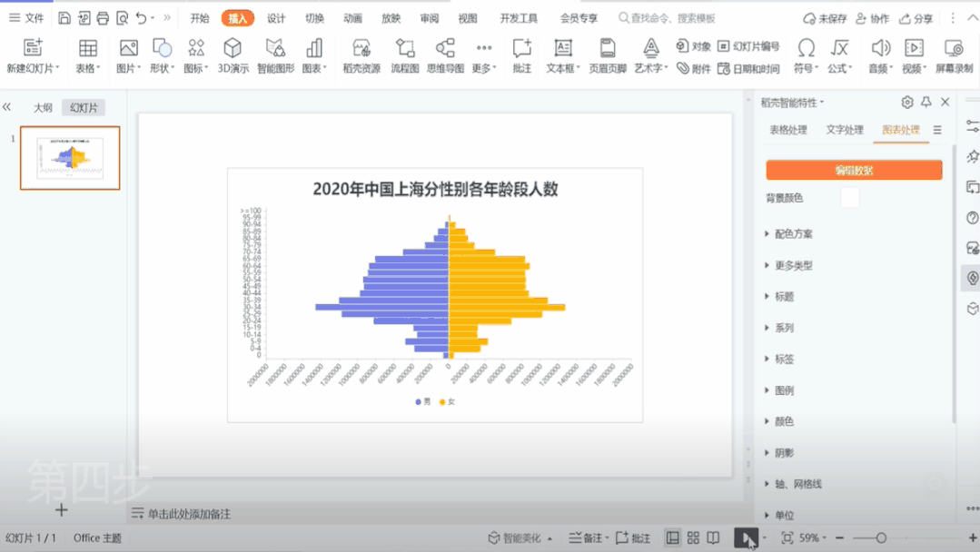
Task: Select slide 1 thumbnail
Action: tap(70, 158)
